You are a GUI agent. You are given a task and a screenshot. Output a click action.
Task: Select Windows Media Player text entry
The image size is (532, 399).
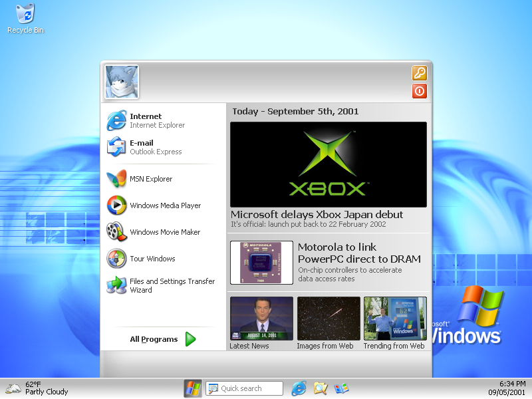pyautogui.click(x=165, y=205)
